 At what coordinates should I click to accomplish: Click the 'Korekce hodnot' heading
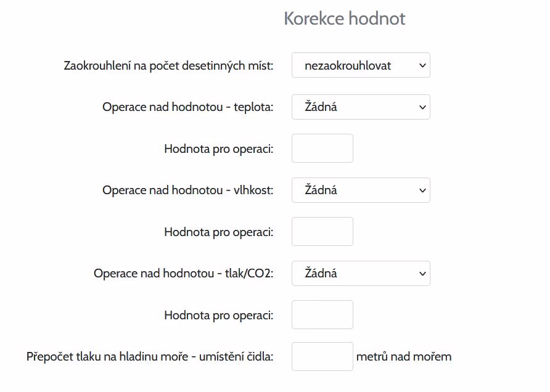click(344, 18)
